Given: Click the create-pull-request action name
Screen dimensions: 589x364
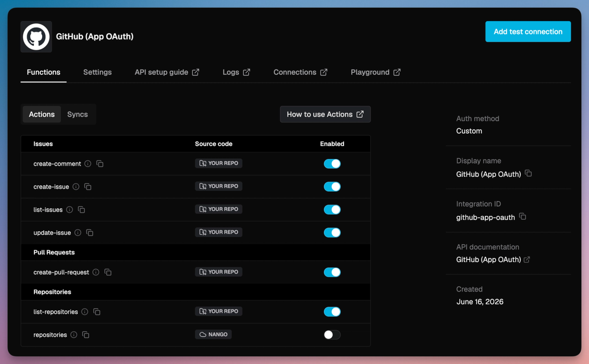Looking at the screenshot, I should point(61,272).
